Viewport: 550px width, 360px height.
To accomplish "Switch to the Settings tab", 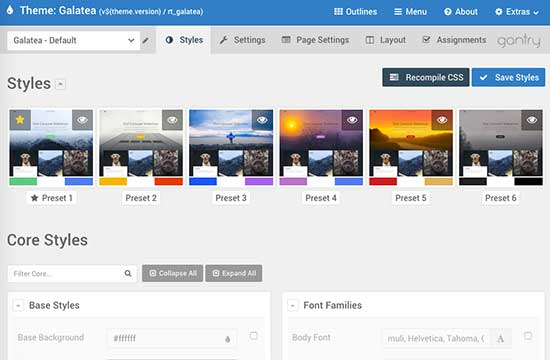I will coord(242,40).
